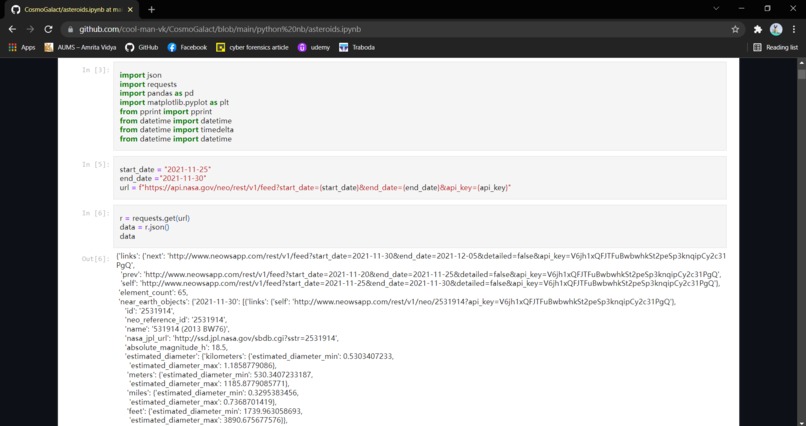Image resolution: width=806 pixels, height=426 pixels.
Task: Click the In [5]: cell label
Action: point(96,164)
